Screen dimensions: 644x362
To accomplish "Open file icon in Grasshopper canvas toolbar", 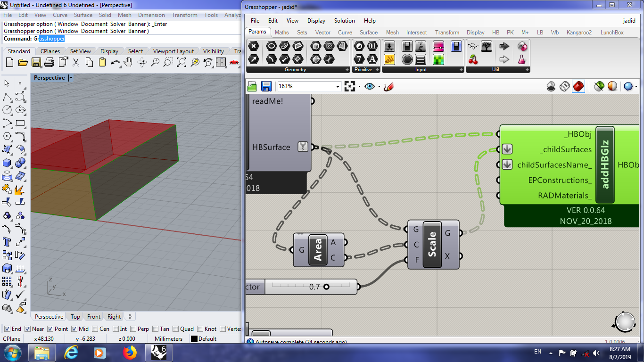I will pyautogui.click(x=252, y=86).
